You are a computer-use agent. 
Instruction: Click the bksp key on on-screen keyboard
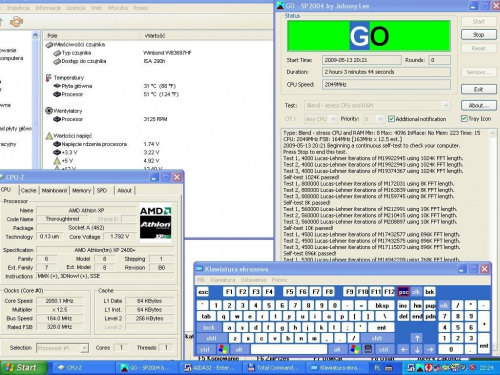382,305
